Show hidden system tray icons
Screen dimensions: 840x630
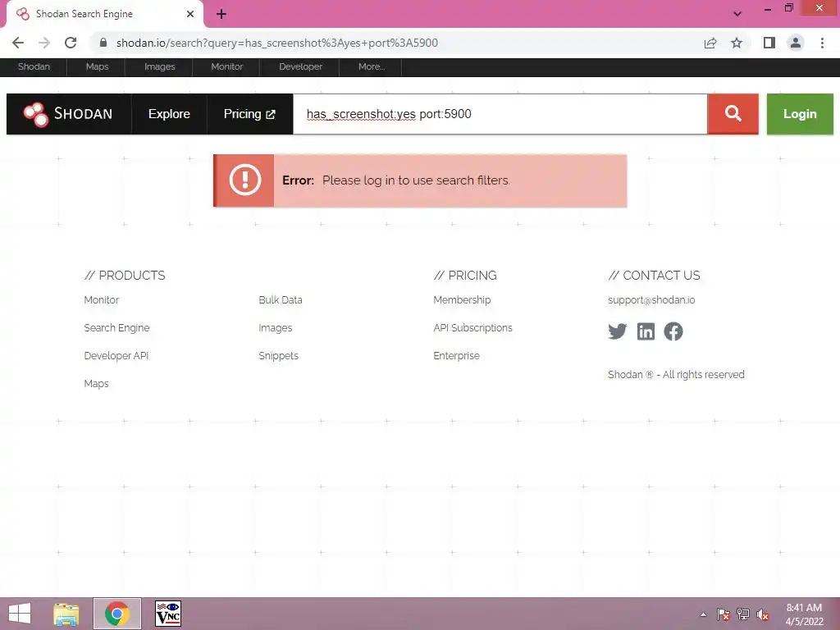tap(703, 614)
